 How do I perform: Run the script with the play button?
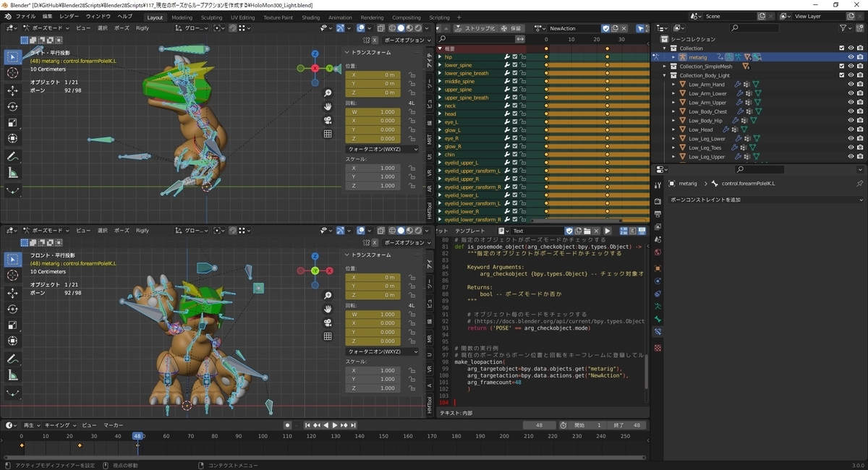pyautogui.click(x=608, y=230)
